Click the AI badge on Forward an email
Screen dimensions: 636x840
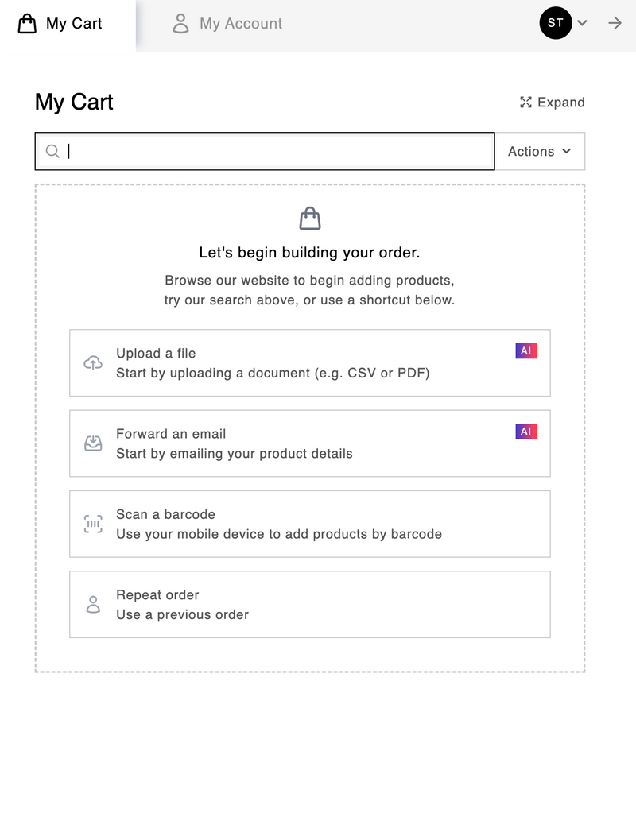pos(525,432)
